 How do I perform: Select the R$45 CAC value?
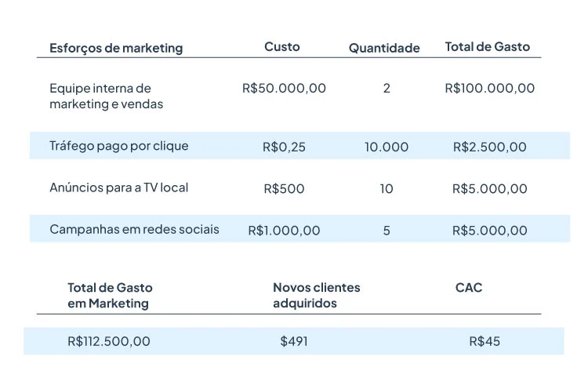point(485,341)
